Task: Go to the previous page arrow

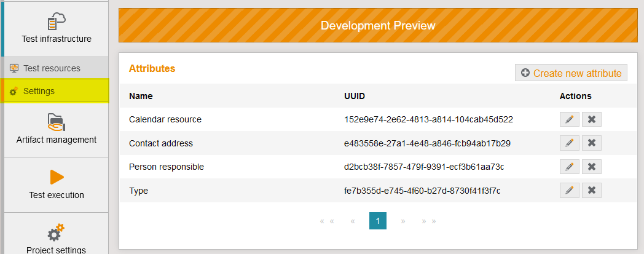Action: 353,221
